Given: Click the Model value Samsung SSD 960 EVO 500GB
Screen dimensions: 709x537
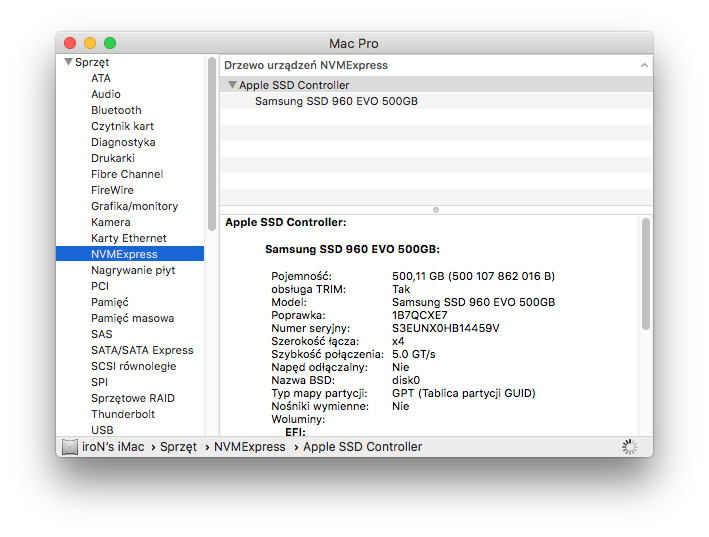Looking at the screenshot, I should point(473,302).
